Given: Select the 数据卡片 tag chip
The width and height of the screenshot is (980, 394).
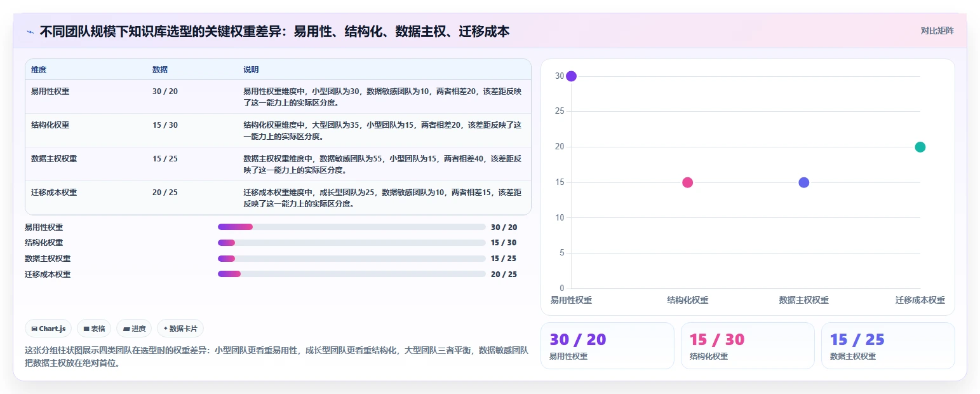Looking at the screenshot, I should point(180,329).
